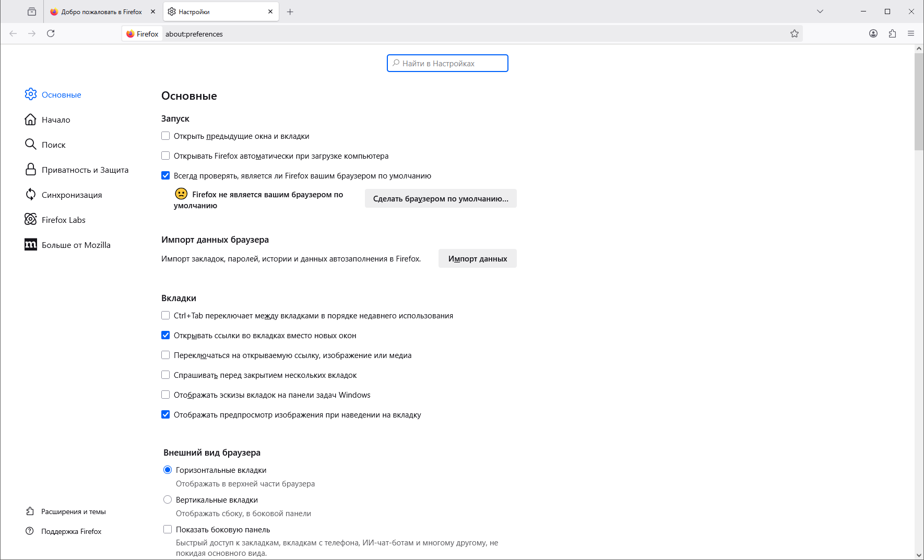The width and height of the screenshot is (924, 560).
Task: Reload the current page
Action: click(51, 33)
